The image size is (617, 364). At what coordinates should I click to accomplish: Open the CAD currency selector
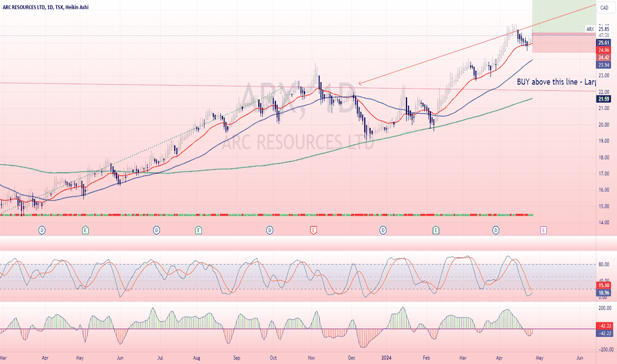[604, 8]
